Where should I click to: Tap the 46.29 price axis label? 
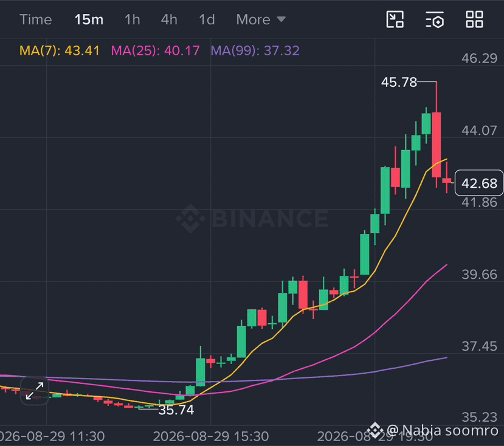[x=479, y=58]
